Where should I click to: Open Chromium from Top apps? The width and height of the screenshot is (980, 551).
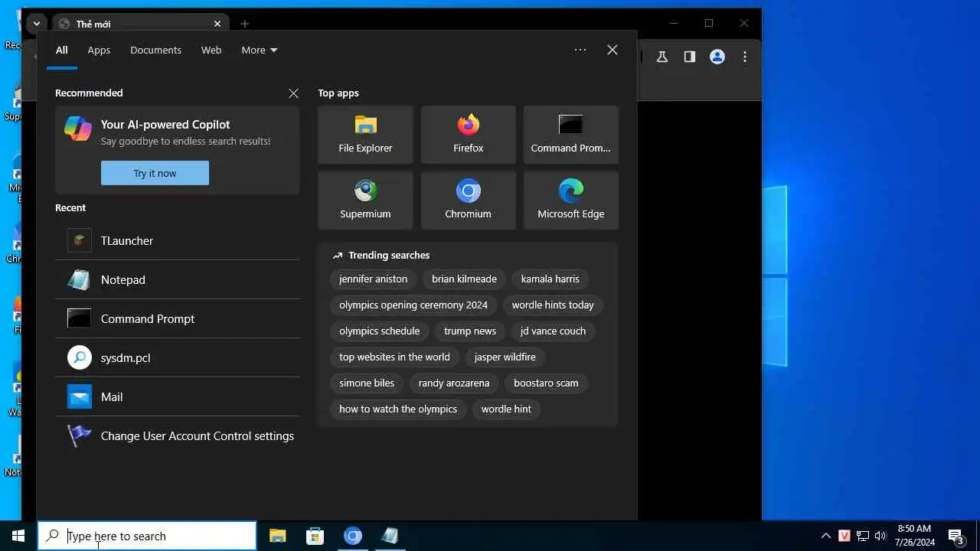click(x=468, y=201)
